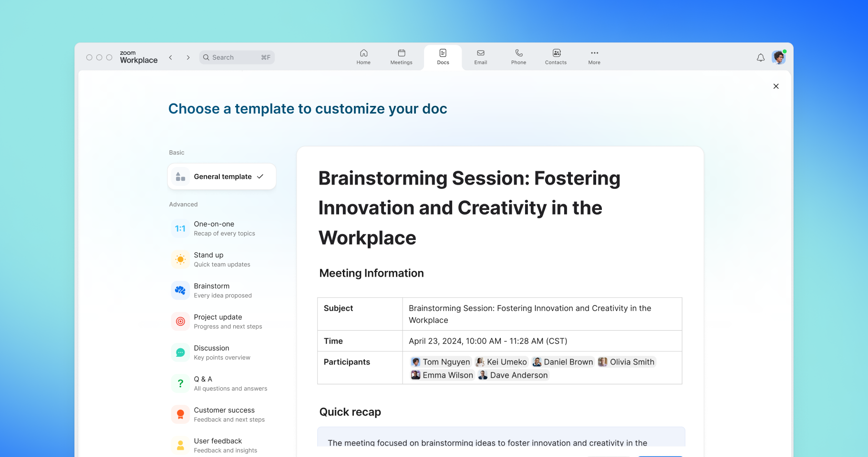Screen dimensions: 868x457
Task: Open notifications bell
Action: pos(760,57)
